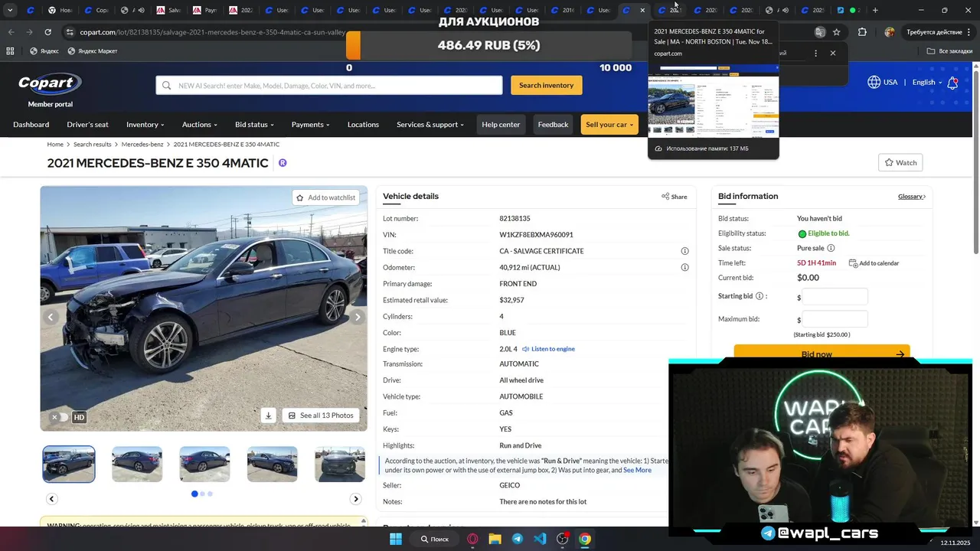Image resolution: width=980 pixels, height=551 pixels.
Task: Go to previous thumbnail page arrow
Action: click(x=52, y=499)
